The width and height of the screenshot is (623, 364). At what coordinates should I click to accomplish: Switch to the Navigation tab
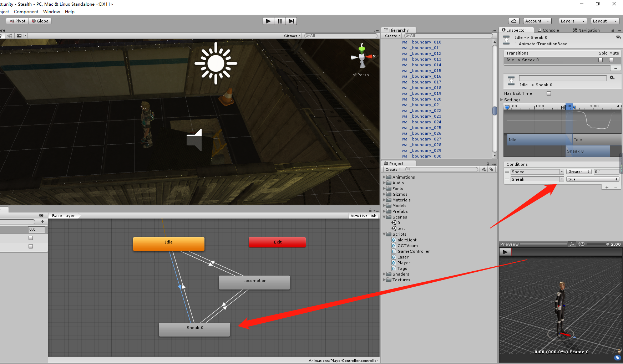pyautogui.click(x=586, y=30)
